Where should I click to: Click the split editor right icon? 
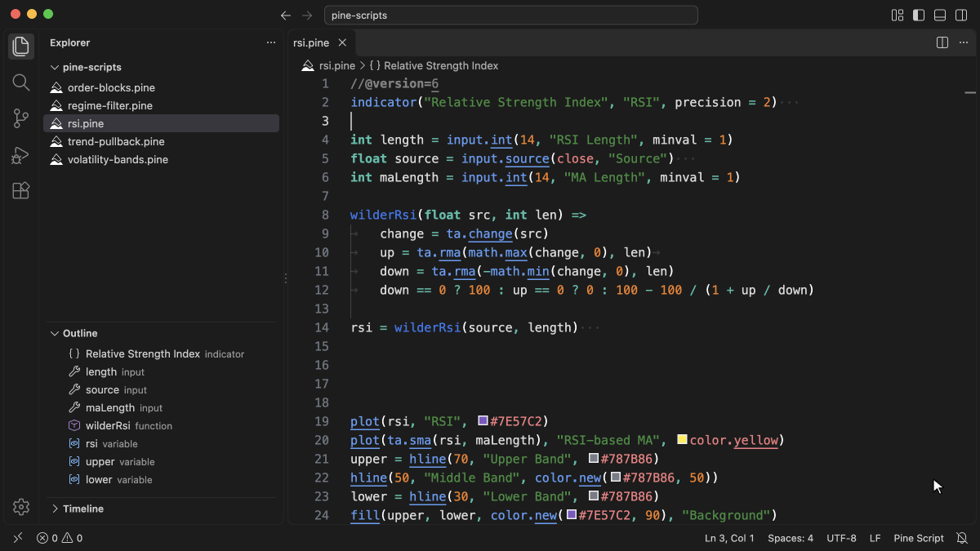pos(942,42)
